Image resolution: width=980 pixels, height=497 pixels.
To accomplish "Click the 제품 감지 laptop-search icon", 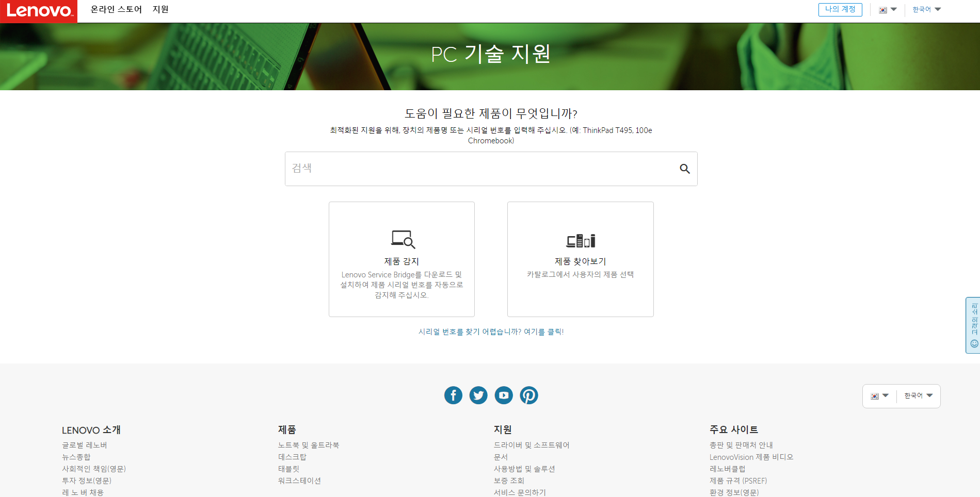I will (403, 239).
